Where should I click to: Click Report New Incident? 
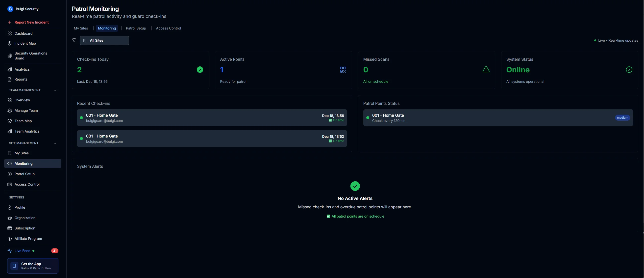click(31, 22)
